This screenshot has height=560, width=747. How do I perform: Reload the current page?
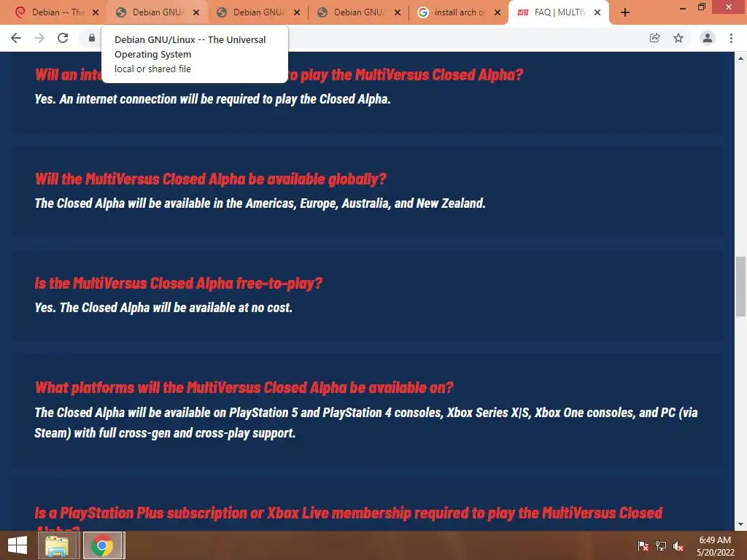[63, 38]
